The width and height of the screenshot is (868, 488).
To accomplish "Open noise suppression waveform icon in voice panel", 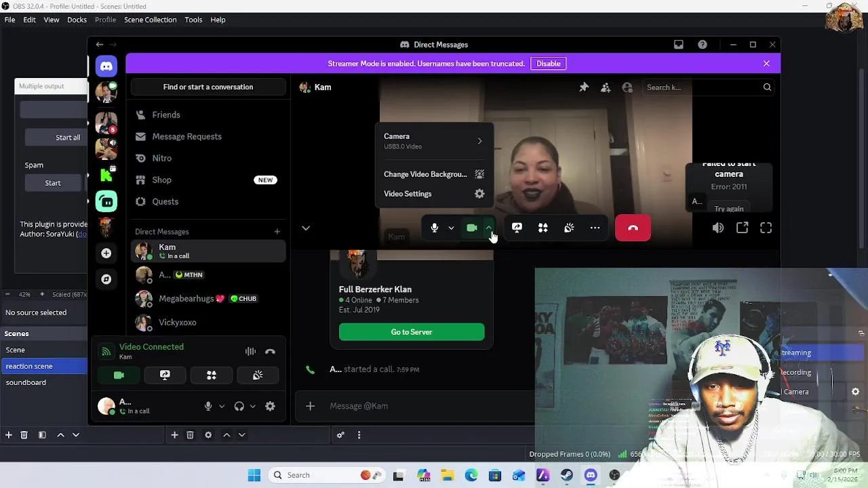I will pyautogui.click(x=250, y=351).
